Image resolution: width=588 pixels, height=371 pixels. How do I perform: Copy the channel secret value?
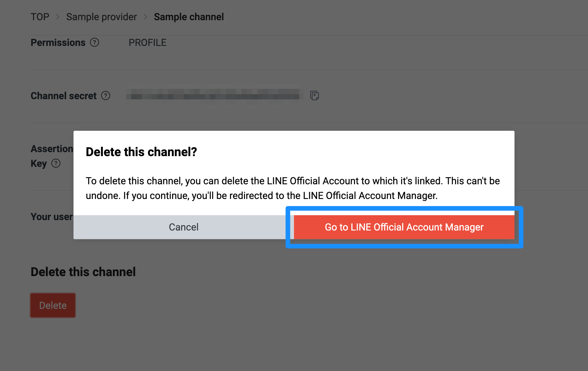(x=315, y=96)
